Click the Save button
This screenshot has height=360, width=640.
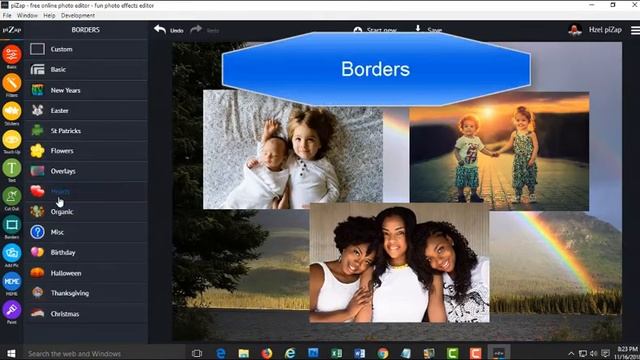coord(429,29)
